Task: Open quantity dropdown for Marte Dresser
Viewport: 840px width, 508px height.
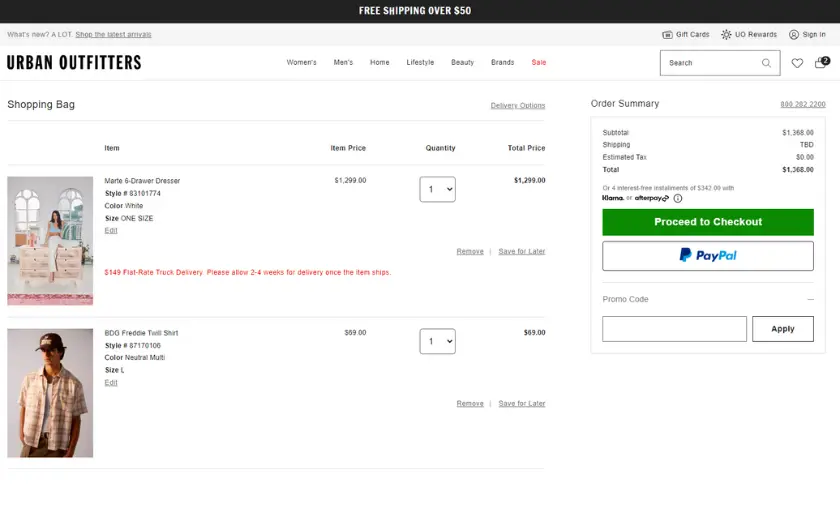Action: 438,189
